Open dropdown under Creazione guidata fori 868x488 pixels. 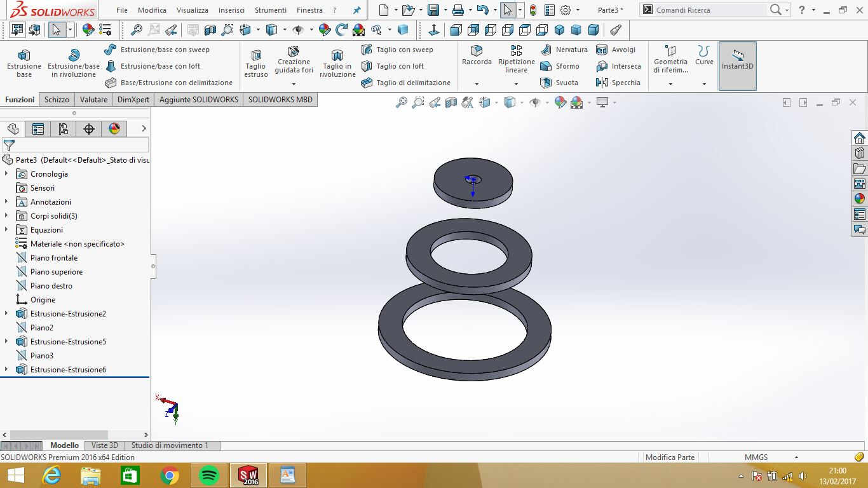(x=294, y=84)
